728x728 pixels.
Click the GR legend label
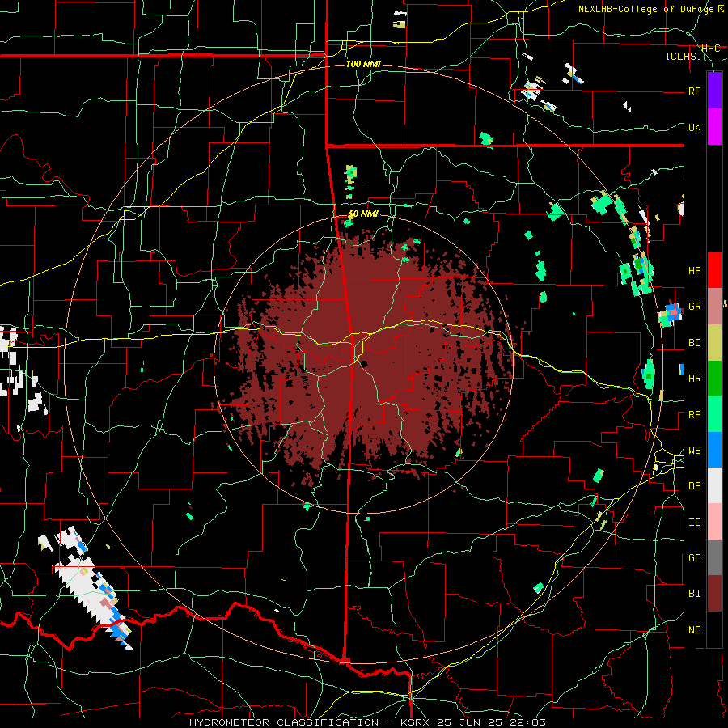pos(695,307)
